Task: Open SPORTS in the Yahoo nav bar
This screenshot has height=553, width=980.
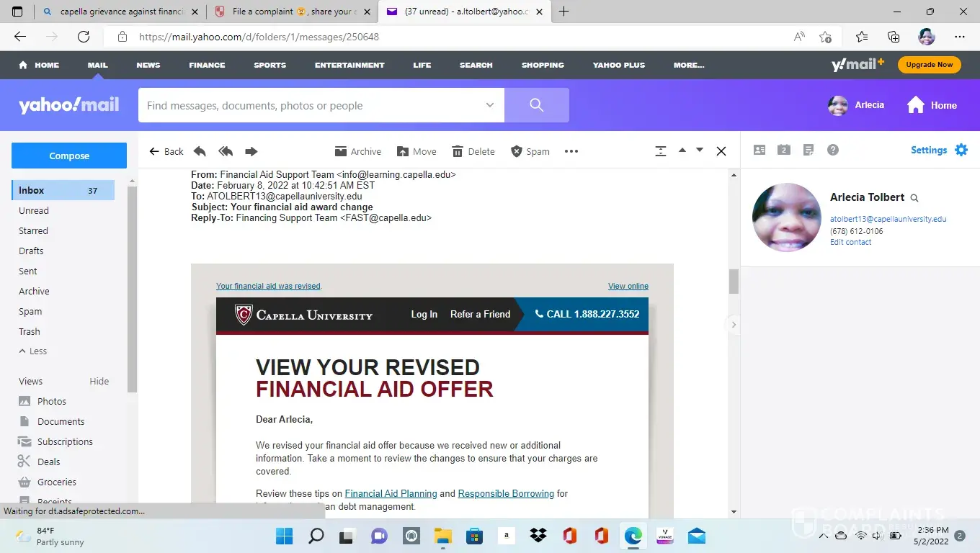Action: pyautogui.click(x=270, y=65)
